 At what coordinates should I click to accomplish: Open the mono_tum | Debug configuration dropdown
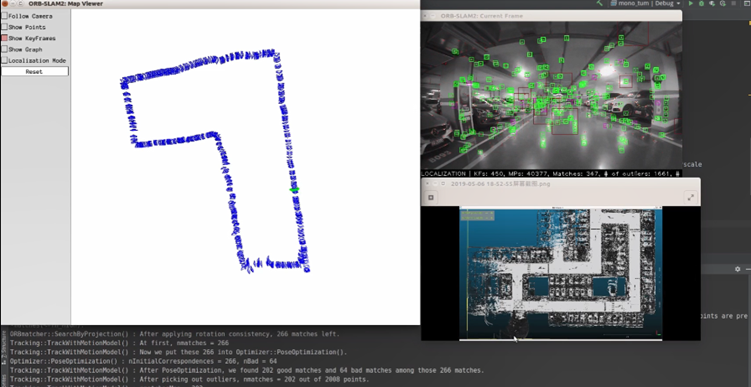[x=646, y=3]
